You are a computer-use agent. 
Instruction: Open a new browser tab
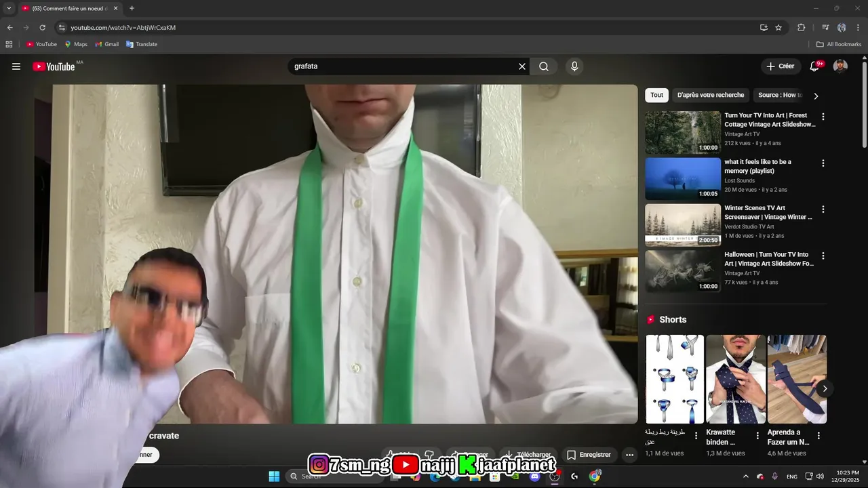132,8
